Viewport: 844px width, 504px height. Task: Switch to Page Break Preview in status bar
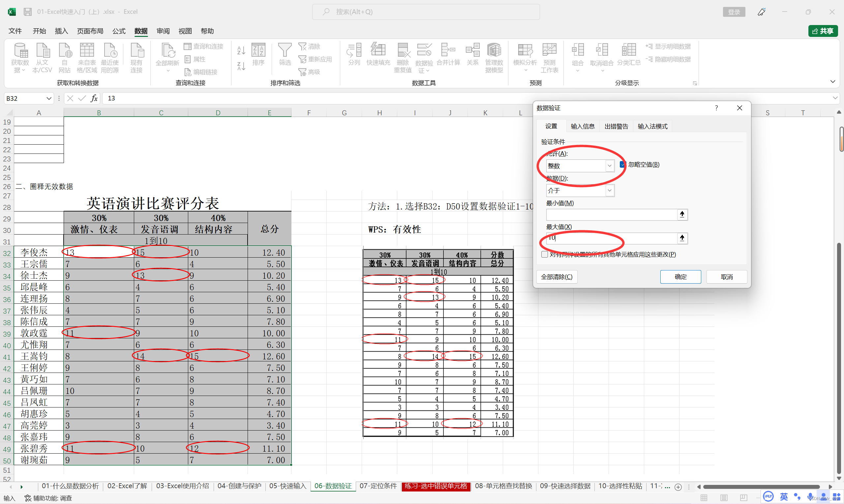coord(744,498)
